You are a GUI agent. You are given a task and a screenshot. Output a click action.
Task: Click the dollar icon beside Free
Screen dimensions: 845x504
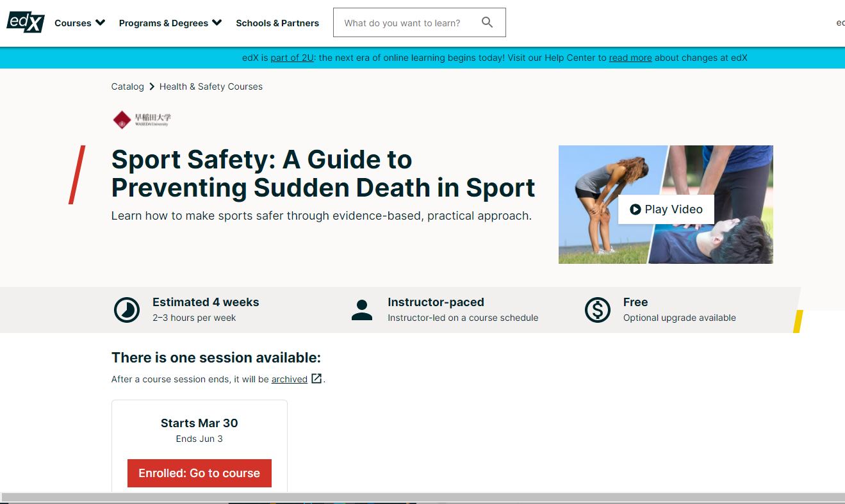pyautogui.click(x=598, y=310)
